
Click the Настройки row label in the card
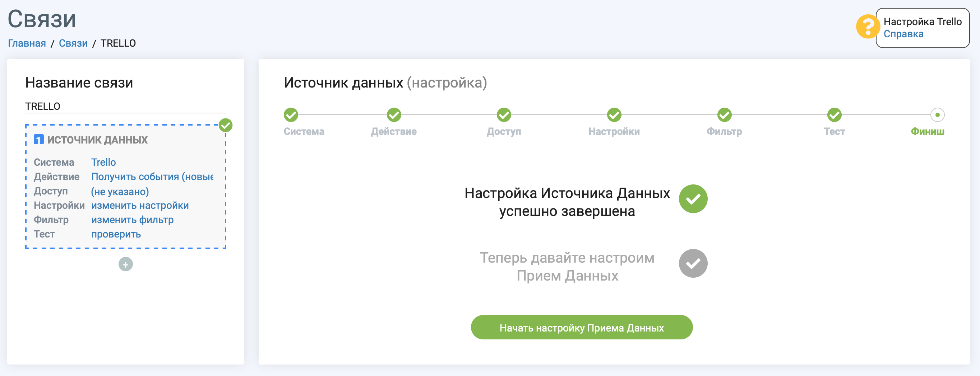[59, 206]
